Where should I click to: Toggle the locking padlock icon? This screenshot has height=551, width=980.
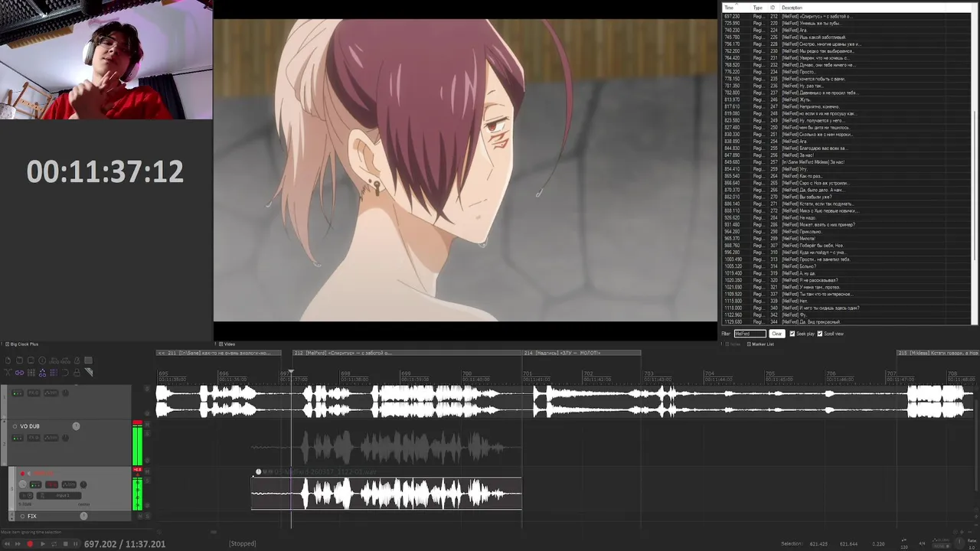point(77,373)
